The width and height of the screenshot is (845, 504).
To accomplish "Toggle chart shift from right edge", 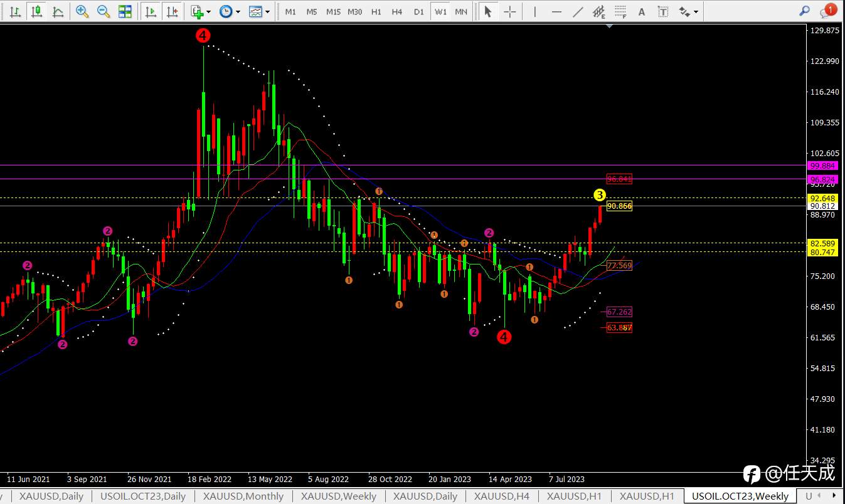I will [172, 11].
